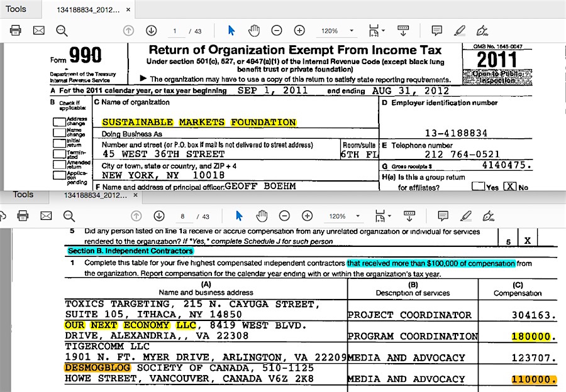Go to next page in the page 8 window
566x392 pixels.
coord(158,216)
